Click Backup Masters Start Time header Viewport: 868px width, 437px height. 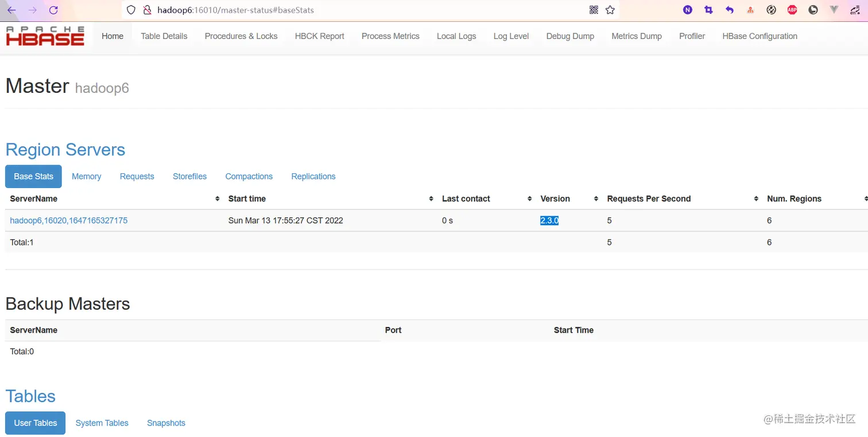(x=573, y=330)
